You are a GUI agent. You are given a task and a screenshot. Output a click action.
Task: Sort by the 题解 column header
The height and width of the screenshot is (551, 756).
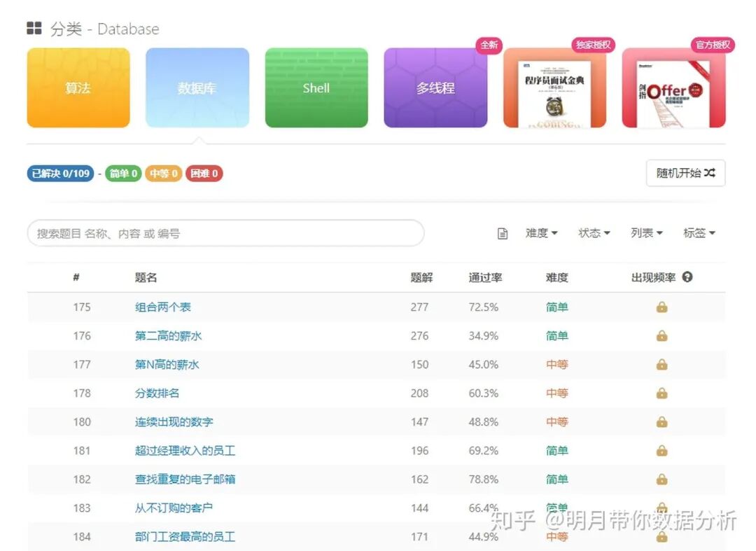[421, 278]
